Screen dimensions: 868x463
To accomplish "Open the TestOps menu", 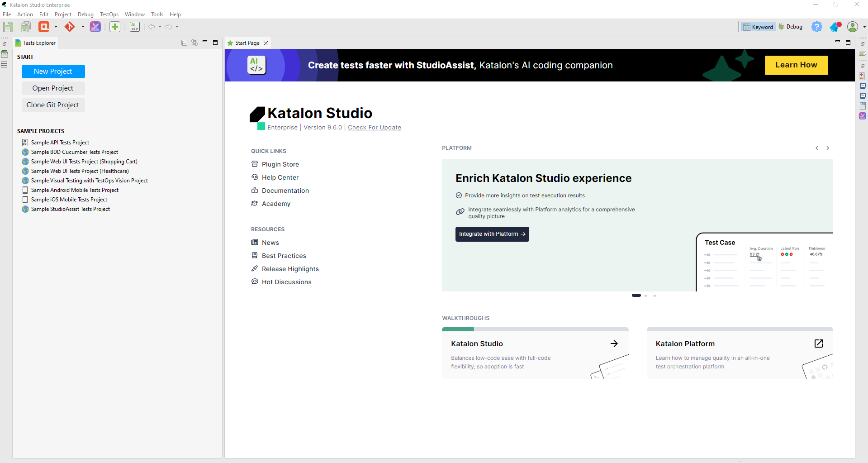I will click(x=109, y=14).
